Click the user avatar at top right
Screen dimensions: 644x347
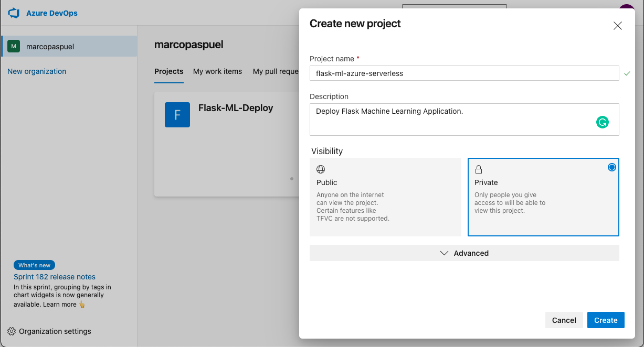point(627,7)
